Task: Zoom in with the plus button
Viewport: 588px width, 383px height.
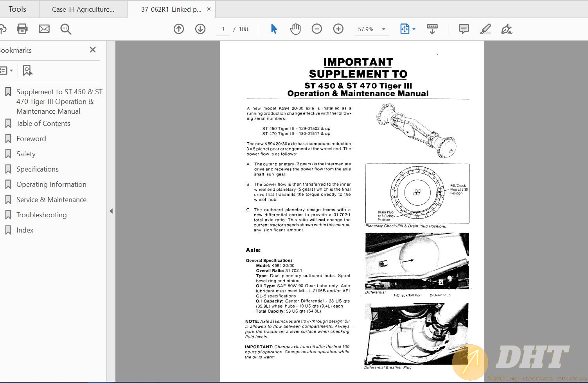Action: click(x=338, y=29)
